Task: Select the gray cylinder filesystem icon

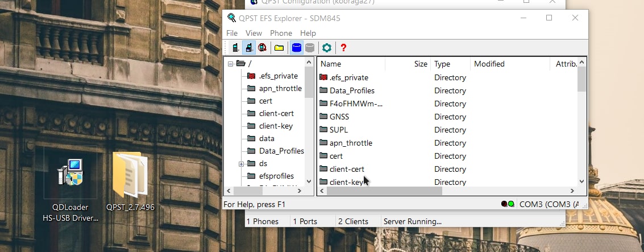Action: click(310, 48)
